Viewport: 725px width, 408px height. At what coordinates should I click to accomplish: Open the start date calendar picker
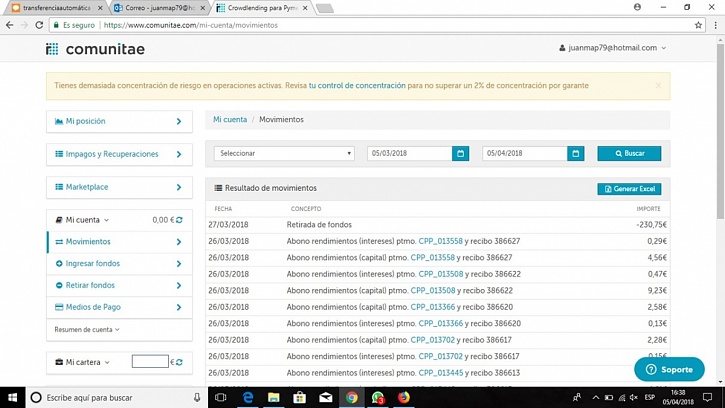pos(460,154)
